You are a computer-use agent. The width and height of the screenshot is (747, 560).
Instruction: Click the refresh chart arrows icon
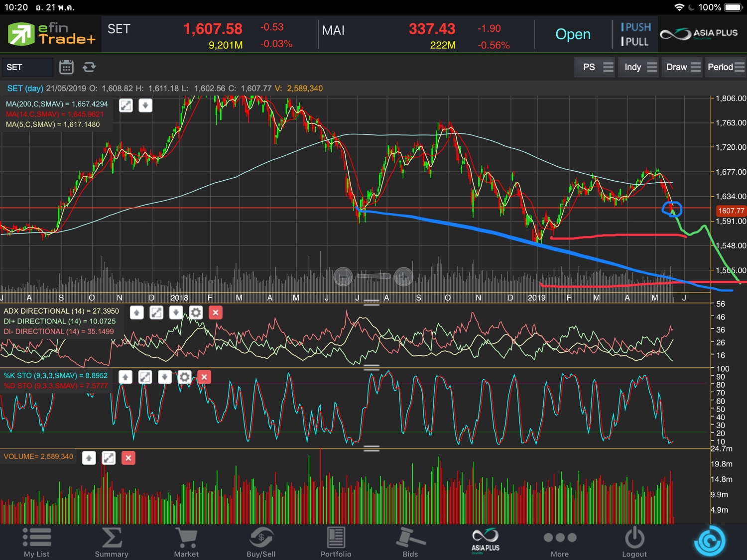[x=89, y=67]
